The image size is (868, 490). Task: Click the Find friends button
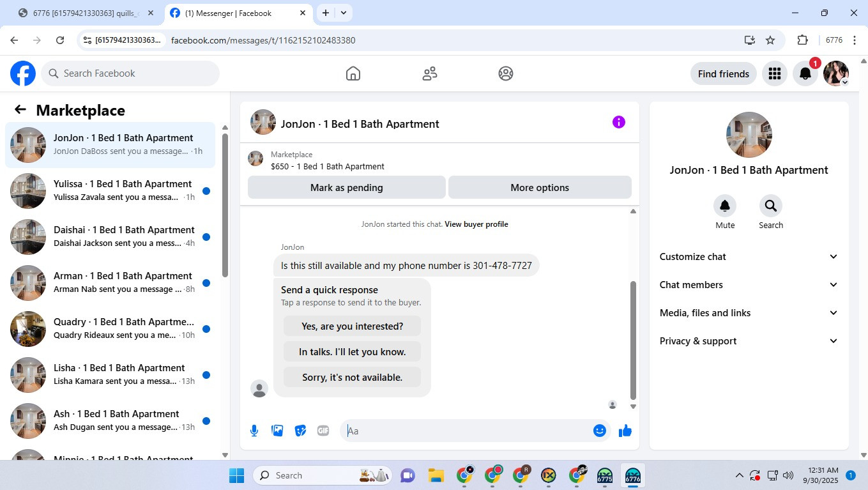coord(724,74)
